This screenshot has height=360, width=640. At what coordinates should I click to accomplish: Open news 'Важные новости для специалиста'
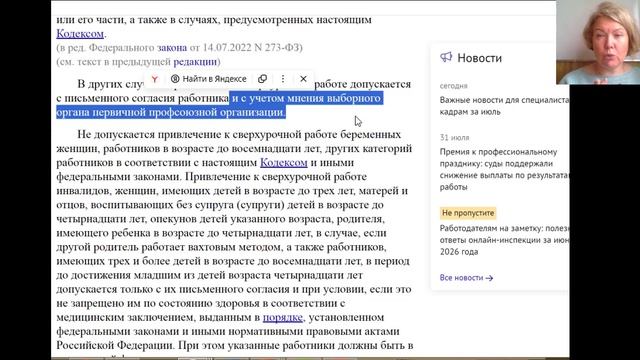point(504,106)
